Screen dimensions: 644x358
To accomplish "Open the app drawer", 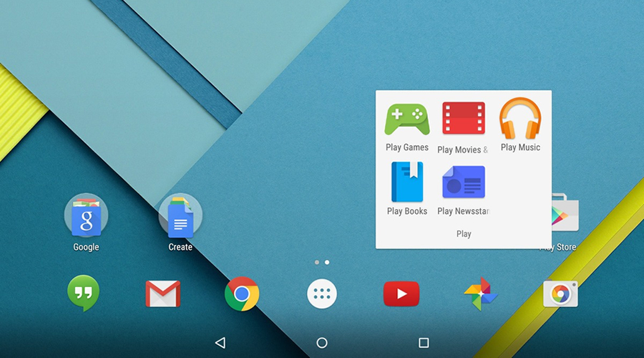I will click(322, 294).
